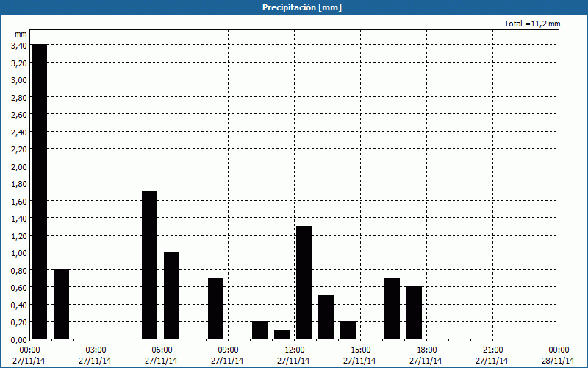Click the "09:00" time axis label
This screenshot has height=368, width=588.
[x=228, y=350]
